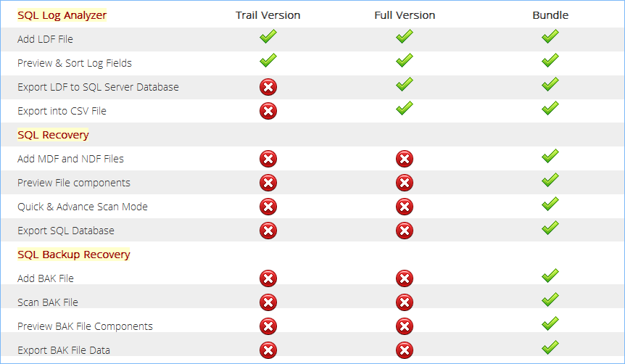Click the red cross for Add MDF and NDF Files under Full Version
This screenshot has height=364, width=625.
coord(405,159)
